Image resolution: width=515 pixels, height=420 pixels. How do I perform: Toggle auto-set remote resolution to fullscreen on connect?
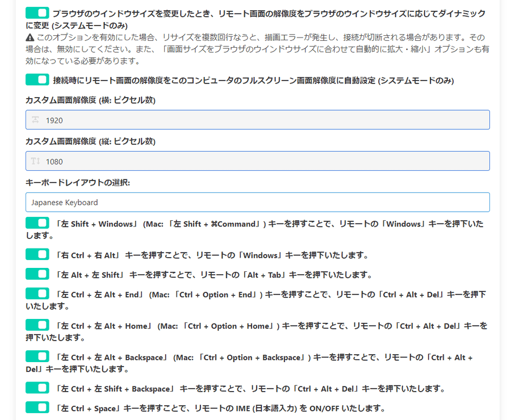pyautogui.click(x=37, y=80)
